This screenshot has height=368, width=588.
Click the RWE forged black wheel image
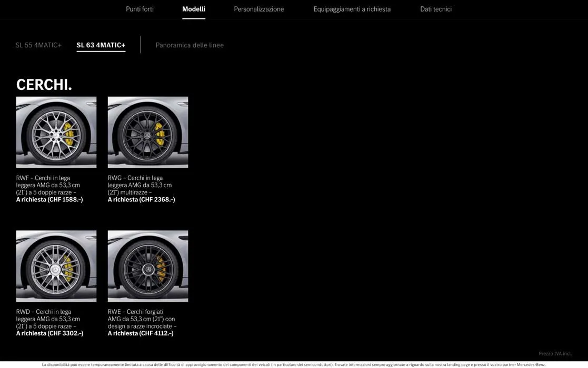pyautogui.click(x=148, y=266)
